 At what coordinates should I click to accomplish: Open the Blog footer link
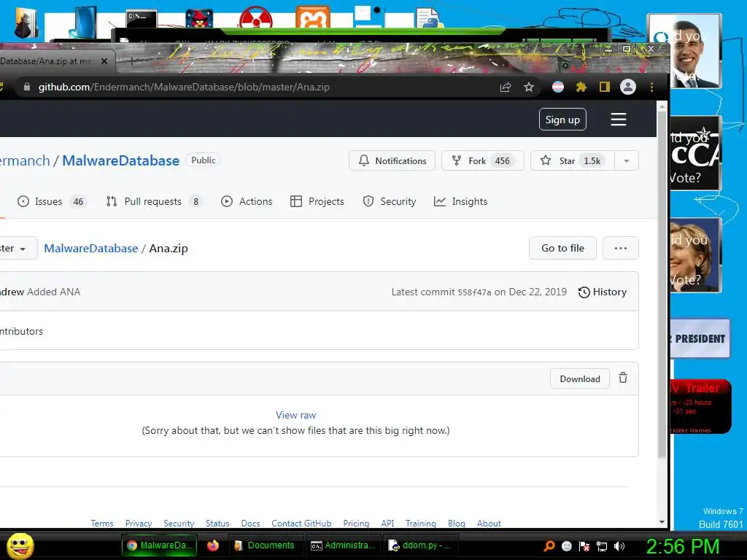pos(457,524)
